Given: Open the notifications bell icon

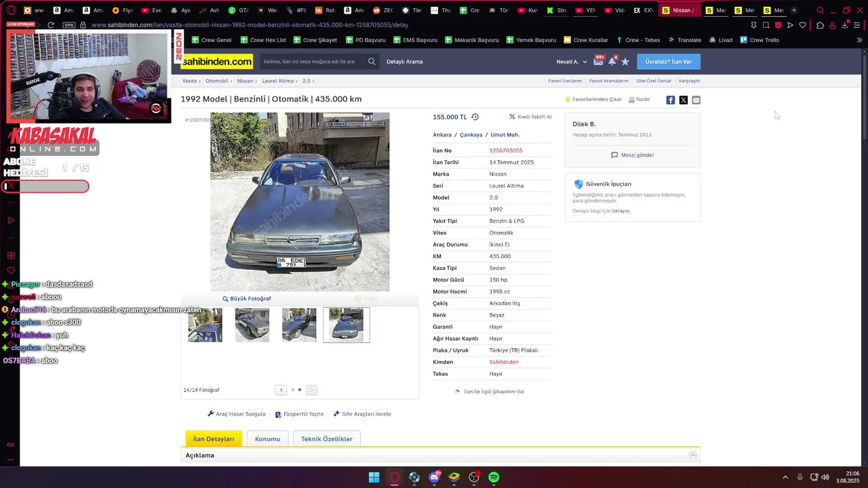Looking at the screenshot, I should coord(612,61).
